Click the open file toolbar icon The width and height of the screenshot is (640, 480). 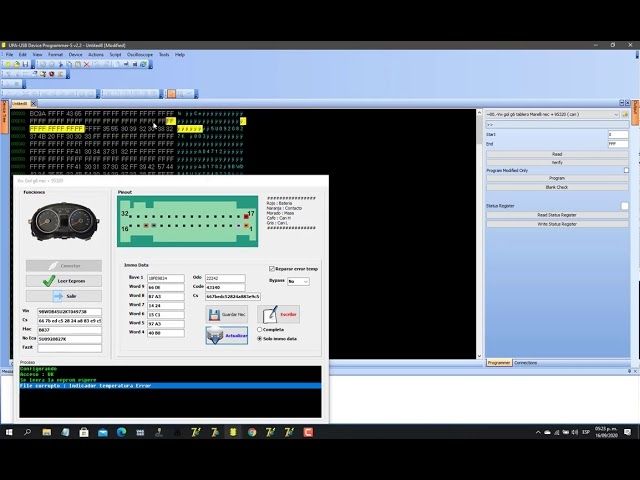tap(17, 64)
